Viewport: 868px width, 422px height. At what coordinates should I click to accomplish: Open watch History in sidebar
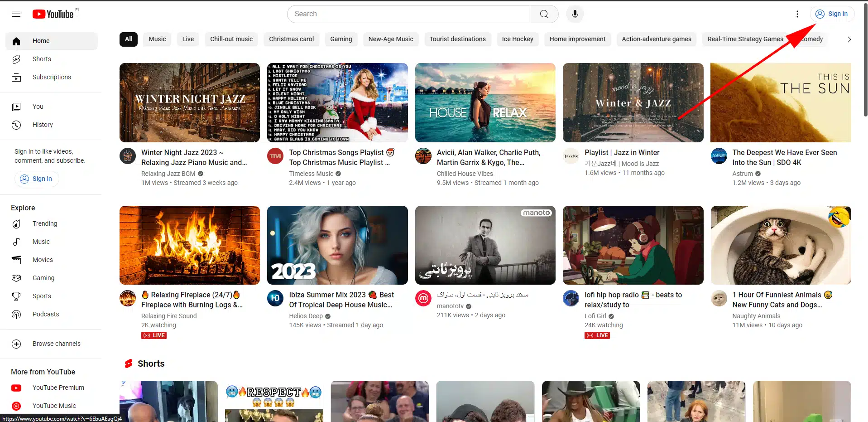[x=43, y=125]
